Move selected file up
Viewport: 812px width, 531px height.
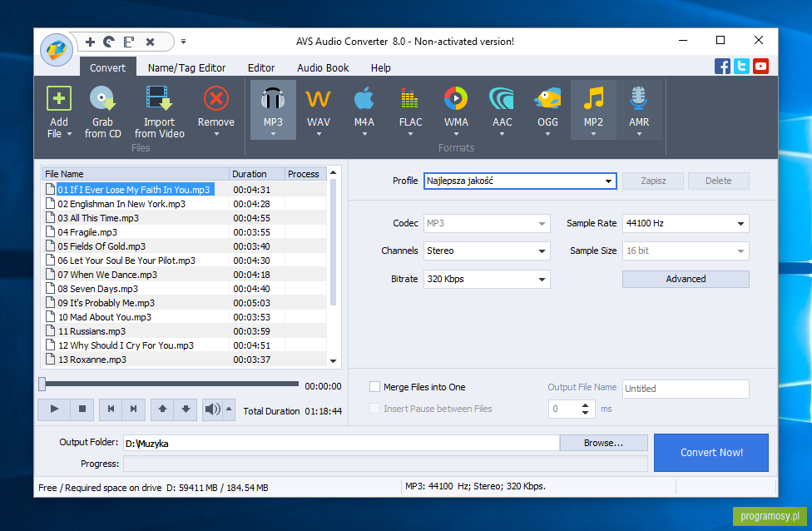[x=162, y=409]
